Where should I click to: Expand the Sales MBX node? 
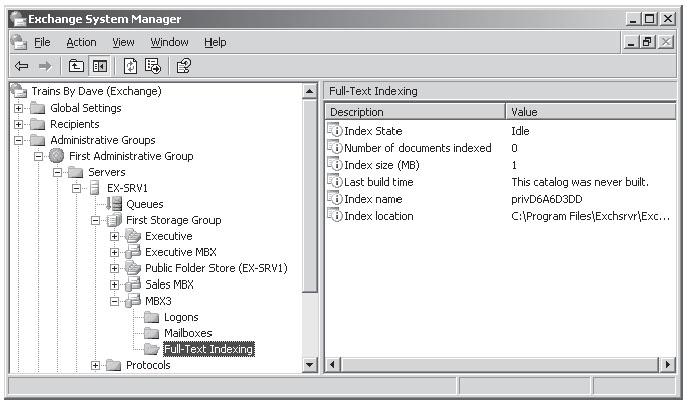tap(114, 285)
